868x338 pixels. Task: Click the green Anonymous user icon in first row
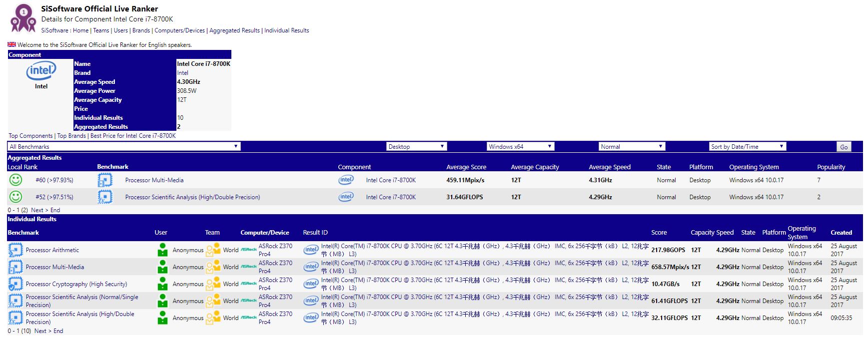[162, 250]
